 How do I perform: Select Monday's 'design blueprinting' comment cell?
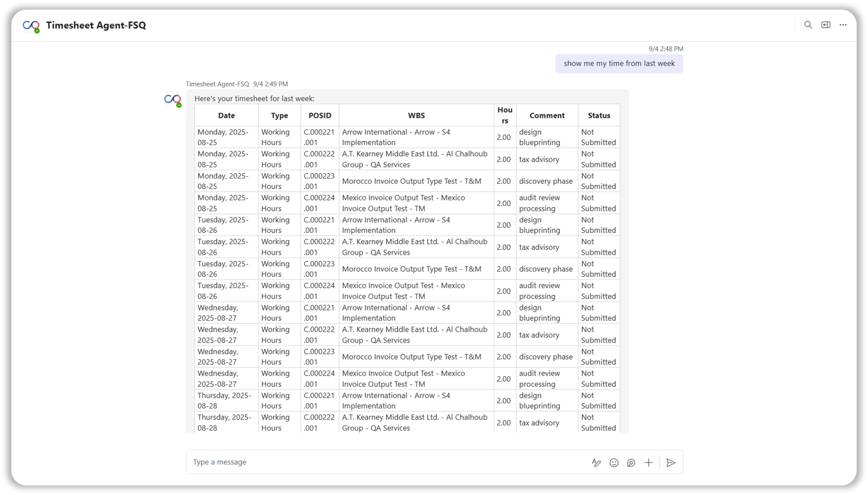pyautogui.click(x=547, y=137)
